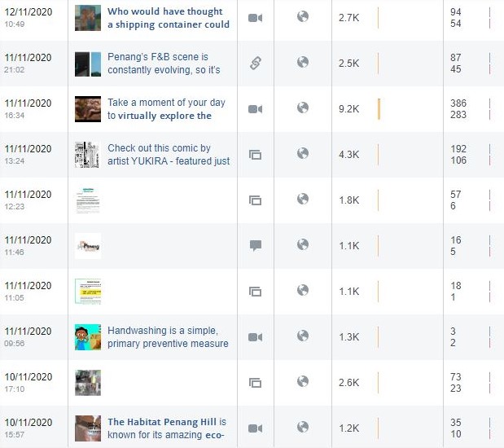
Task: Click globe audience icon for 12:23 post
Action: (303, 199)
